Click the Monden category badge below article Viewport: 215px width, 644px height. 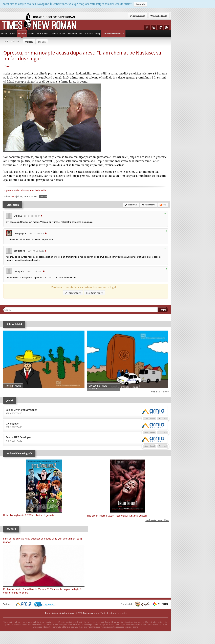(43, 197)
